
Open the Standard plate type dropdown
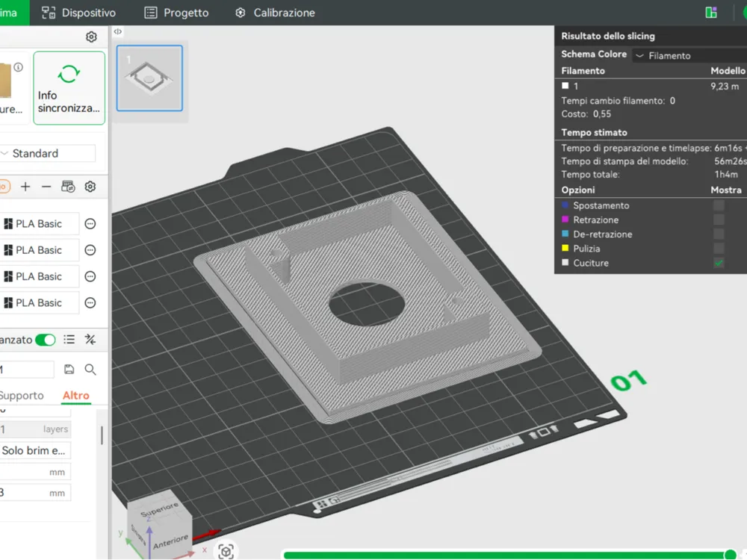click(47, 153)
